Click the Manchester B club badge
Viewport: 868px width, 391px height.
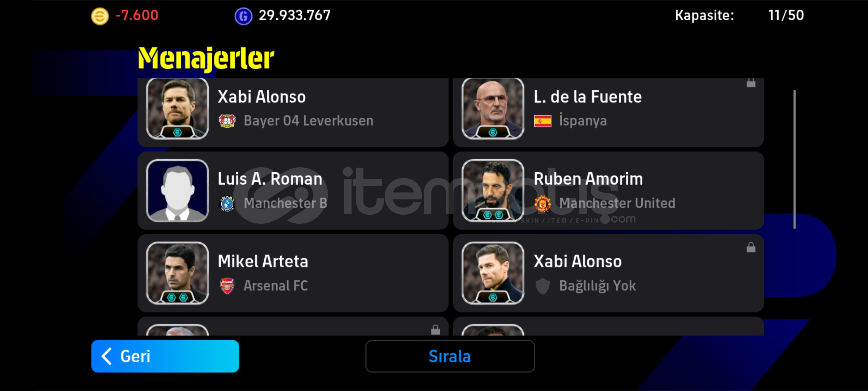coord(227,203)
